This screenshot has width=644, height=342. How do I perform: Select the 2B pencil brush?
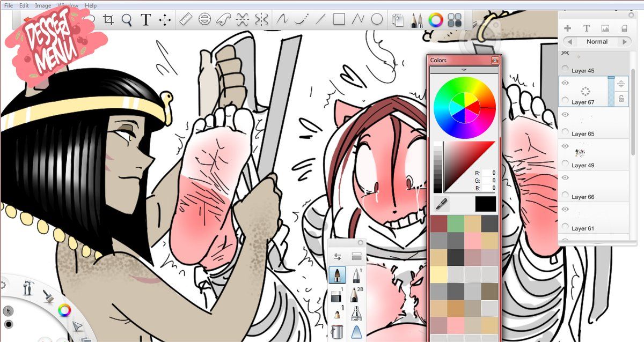tap(355, 294)
